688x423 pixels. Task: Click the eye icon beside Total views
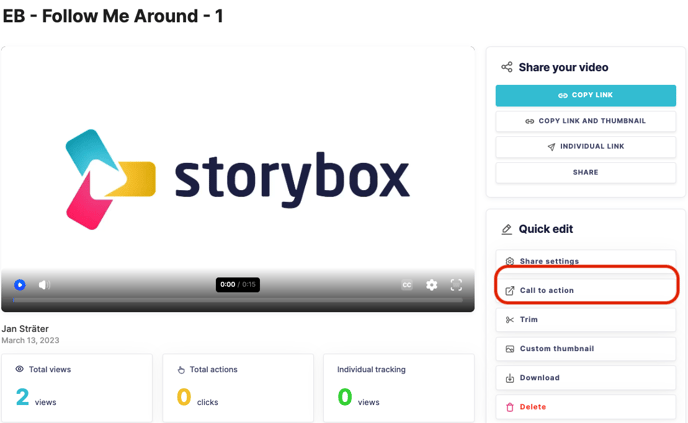tap(19, 369)
